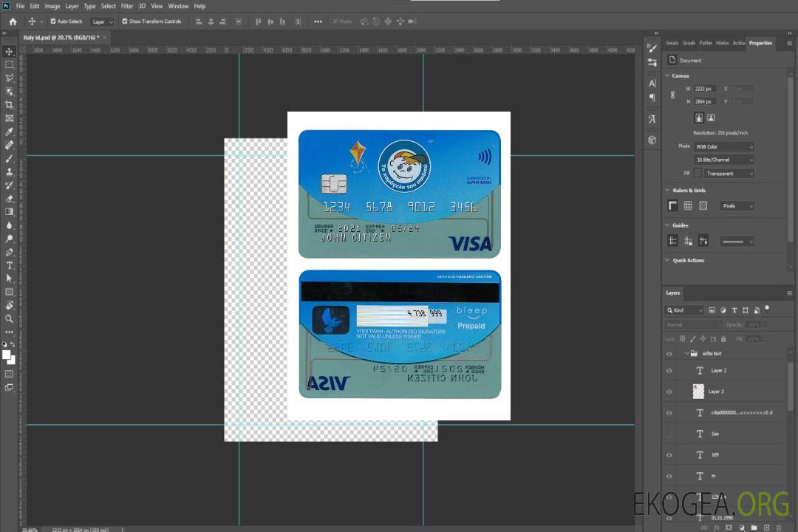Select the Rectangular Marquee tool

(9, 65)
